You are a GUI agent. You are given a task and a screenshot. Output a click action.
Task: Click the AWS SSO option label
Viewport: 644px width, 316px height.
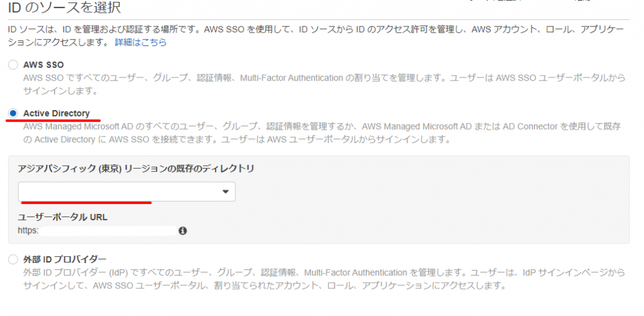point(43,65)
